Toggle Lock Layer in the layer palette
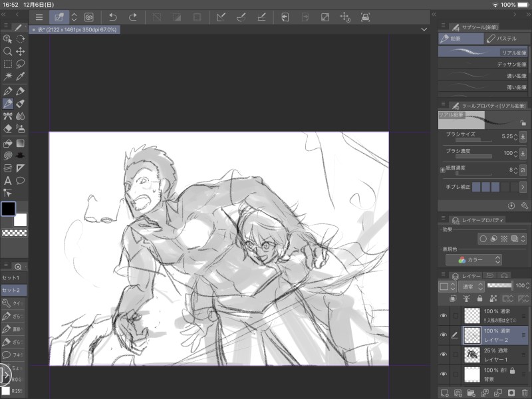This screenshot has height=399, width=532. pos(479,299)
